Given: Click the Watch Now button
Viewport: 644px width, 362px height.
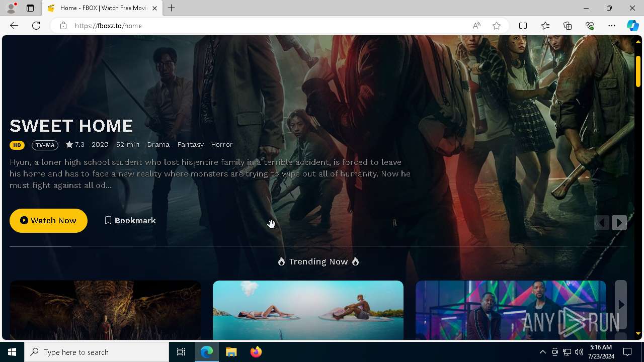Looking at the screenshot, I should click(x=48, y=221).
